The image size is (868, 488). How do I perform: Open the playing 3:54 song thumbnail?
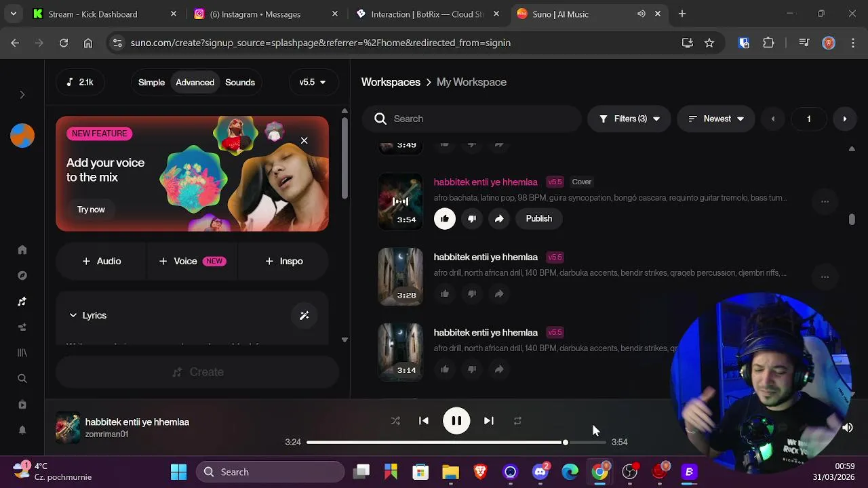tap(400, 201)
